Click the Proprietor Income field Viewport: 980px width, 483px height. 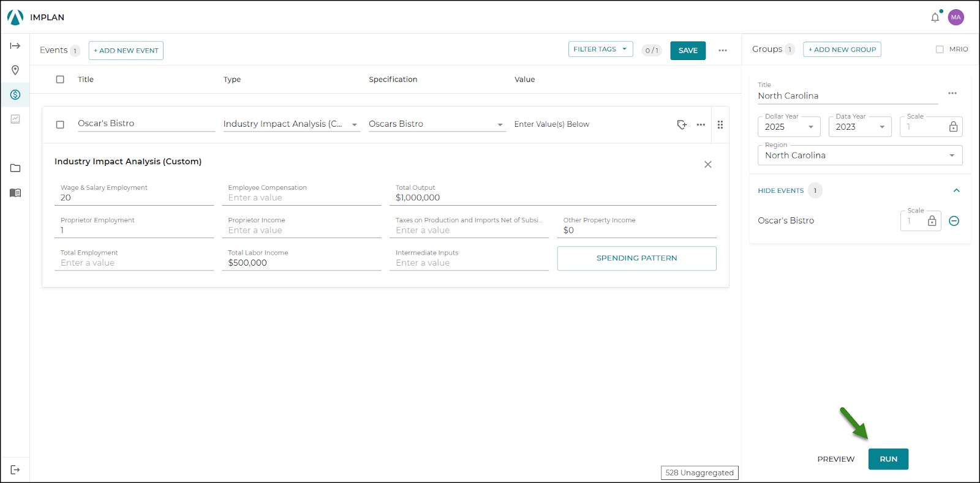click(x=301, y=226)
